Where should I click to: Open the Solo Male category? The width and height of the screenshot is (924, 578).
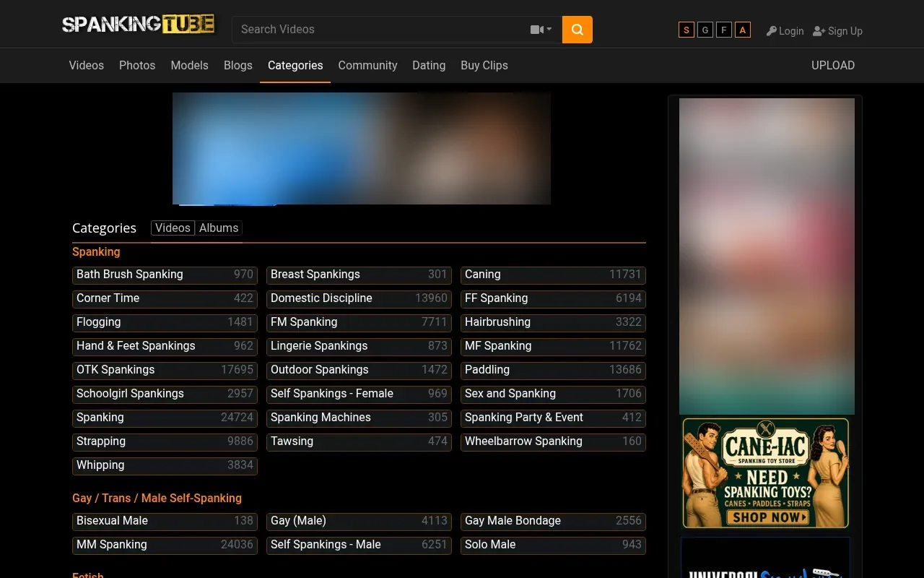[x=553, y=545]
